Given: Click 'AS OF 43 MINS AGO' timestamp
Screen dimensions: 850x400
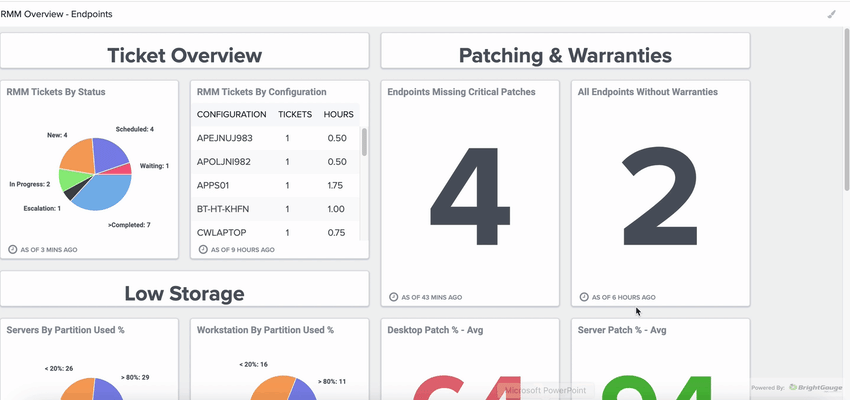Looking at the screenshot, I should tap(432, 298).
